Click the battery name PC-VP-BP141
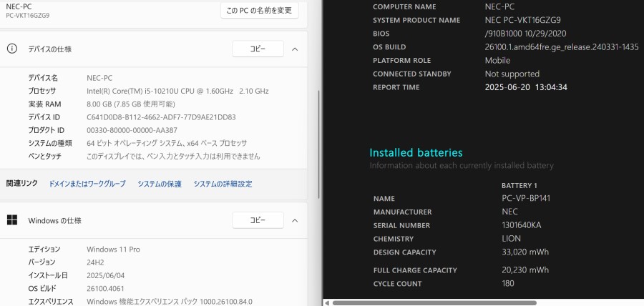The width and height of the screenshot is (644, 306). (x=526, y=198)
